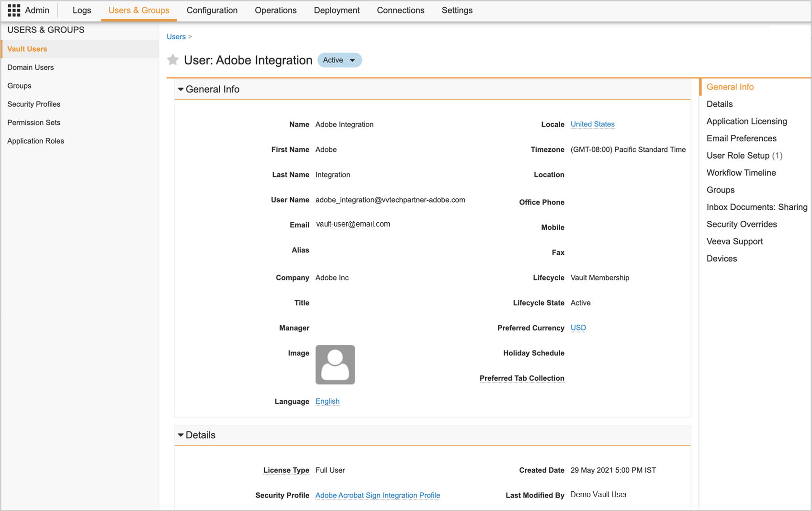Screen dimensions: 812x511
Task: Collapse the General Info section
Action: pos(180,89)
